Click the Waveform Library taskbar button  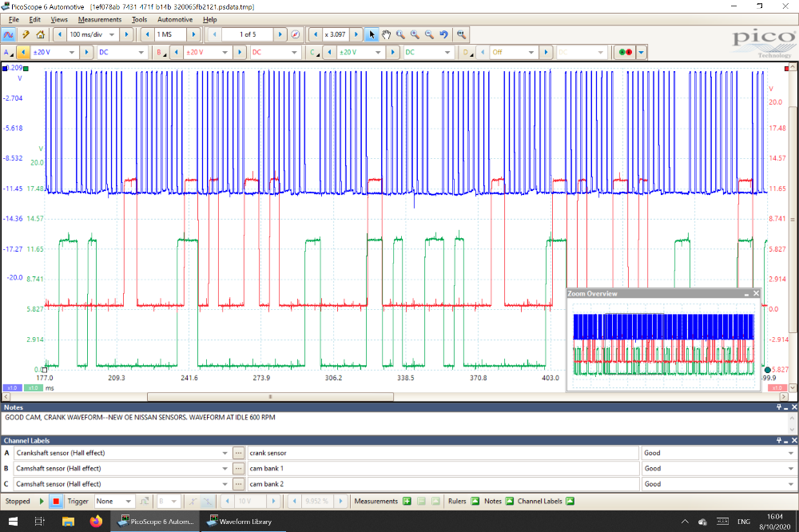240,522
